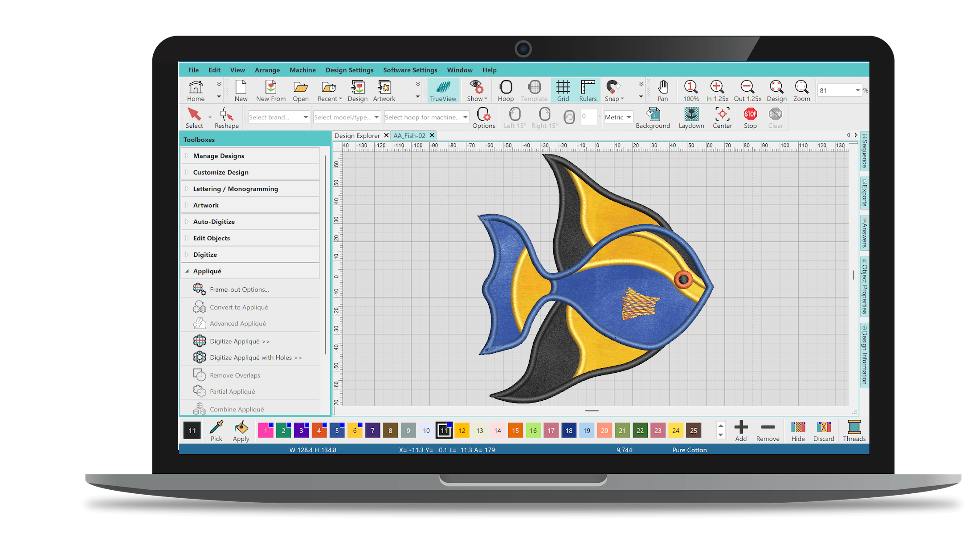Open the Sequence side panel tab
Viewport: 980px width, 549px height.
(x=864, y=151)
